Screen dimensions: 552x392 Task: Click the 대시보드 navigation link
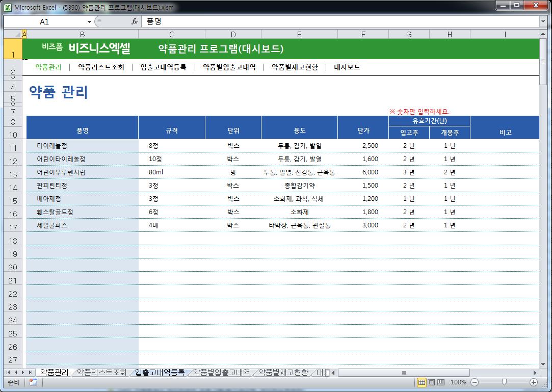[347, 67]
